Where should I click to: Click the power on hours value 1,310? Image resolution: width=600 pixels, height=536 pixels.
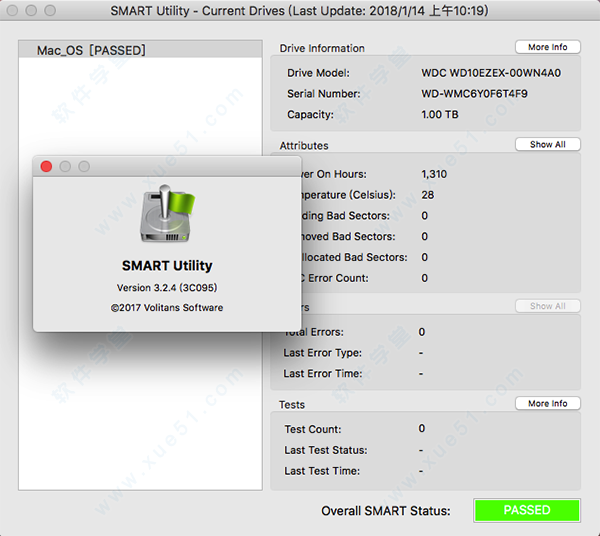click(x=434, y=174)
